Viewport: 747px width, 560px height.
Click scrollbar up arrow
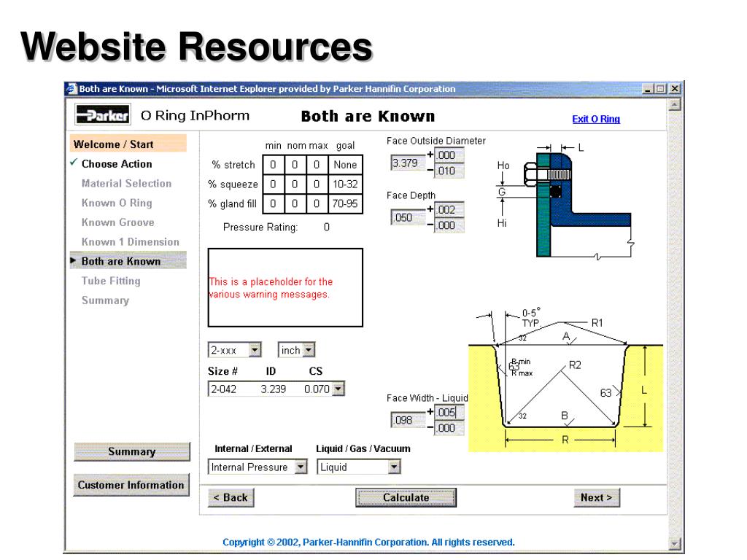(675, 104)
